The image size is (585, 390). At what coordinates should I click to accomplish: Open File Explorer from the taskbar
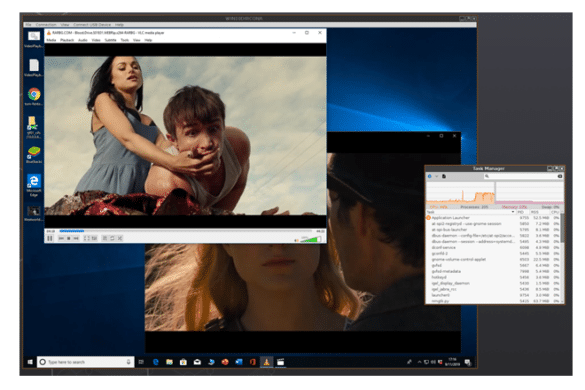click(x=169, y=362)
